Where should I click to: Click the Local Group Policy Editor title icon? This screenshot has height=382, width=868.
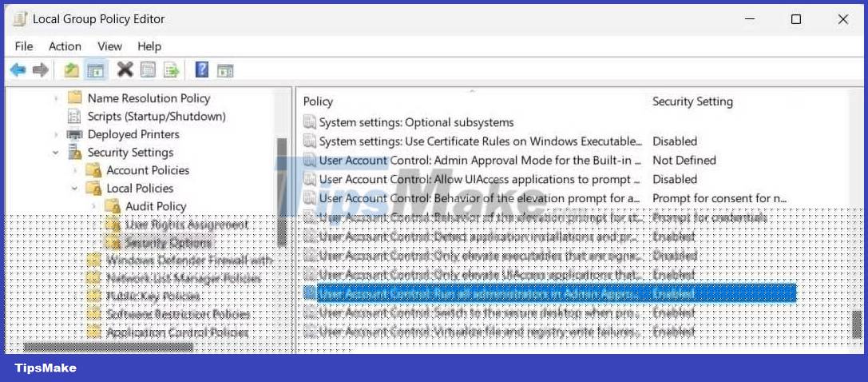20,19
